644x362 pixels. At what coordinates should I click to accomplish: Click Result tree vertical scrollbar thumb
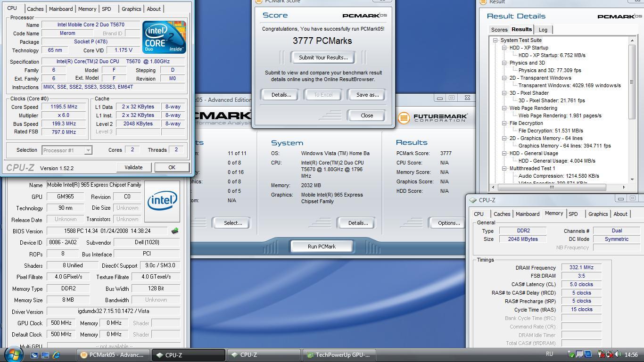(632, 82)
